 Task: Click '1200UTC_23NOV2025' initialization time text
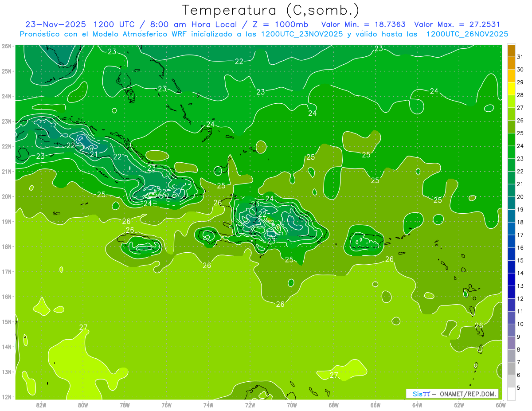point(302,34)
